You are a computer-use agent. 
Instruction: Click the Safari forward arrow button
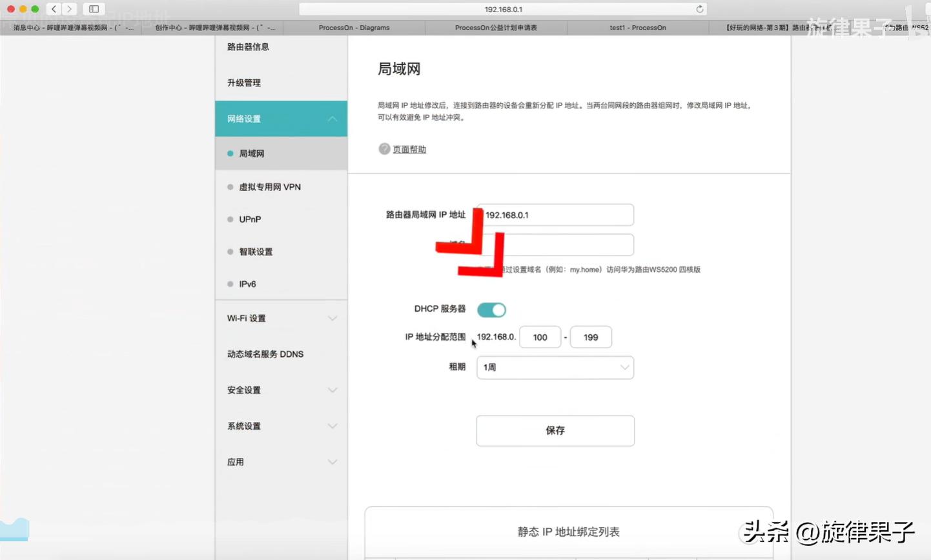70,9
